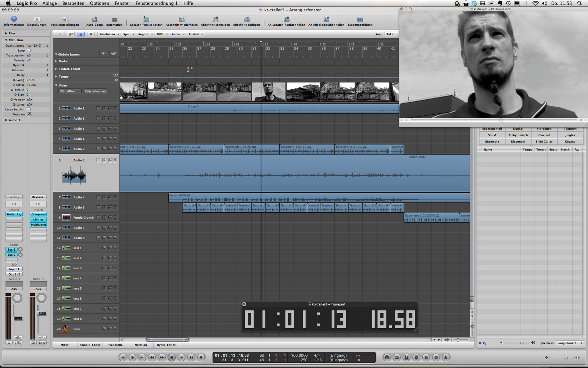Image resolution: width=588 pixels, height=368 pixels.
Task: Switch to the Mixer tab
Action: tap(65, 345)
